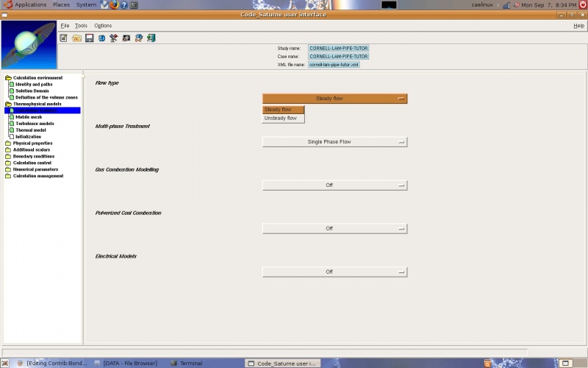
Task: Open the Electrical Models Off dropdown
Action: tap(335, 272)
